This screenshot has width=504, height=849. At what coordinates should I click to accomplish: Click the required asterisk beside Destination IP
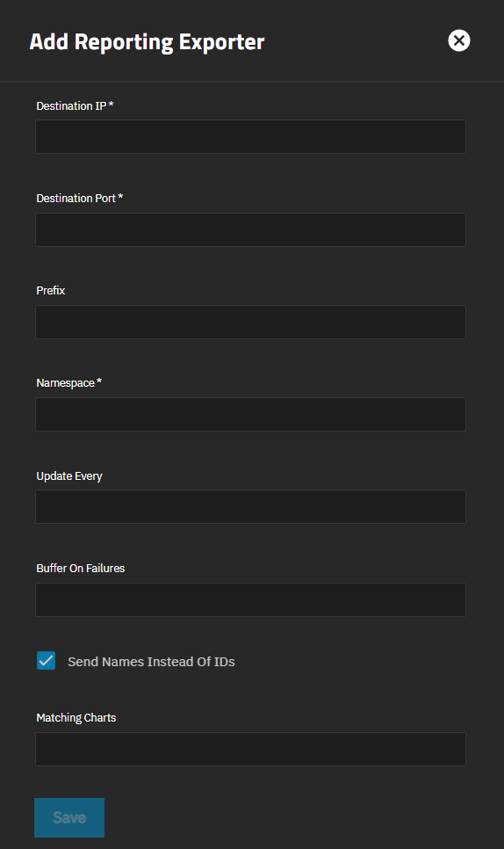pos(111,105)
